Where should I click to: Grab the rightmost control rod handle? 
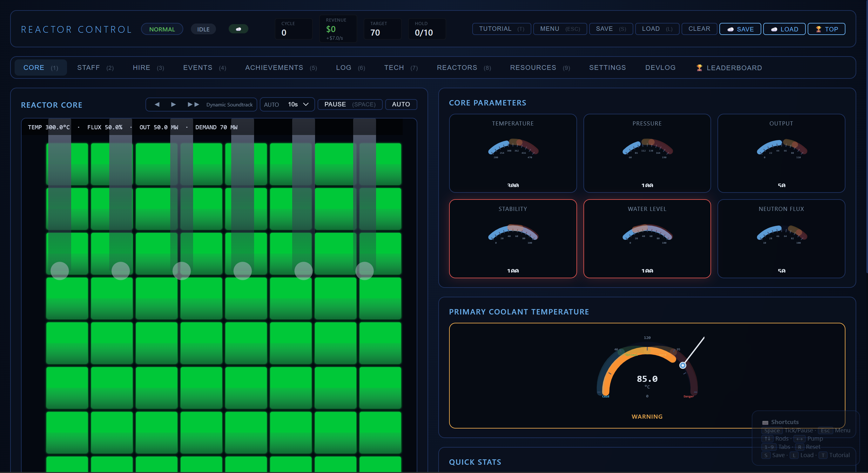tap(365, 271)
